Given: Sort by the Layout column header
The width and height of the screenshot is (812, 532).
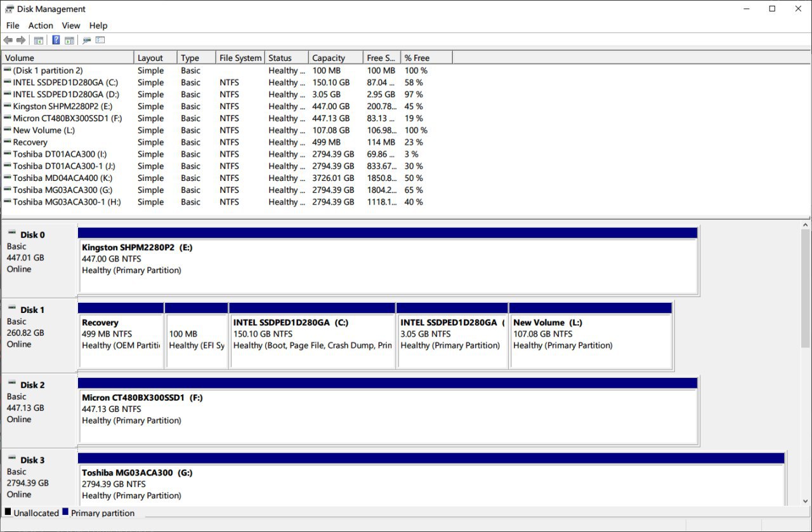Looking at the screenshot, I should (x=155, y=58).
